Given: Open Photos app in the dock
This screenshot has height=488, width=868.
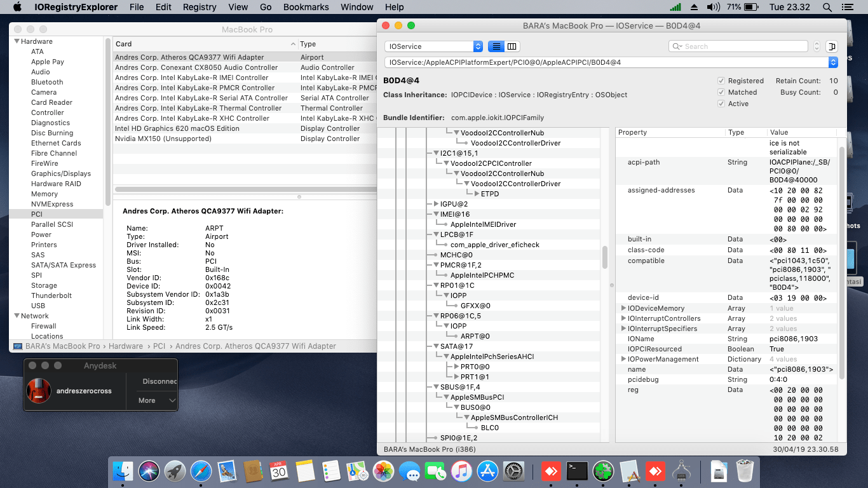Looking at the screenshot, I should [383, 471].
